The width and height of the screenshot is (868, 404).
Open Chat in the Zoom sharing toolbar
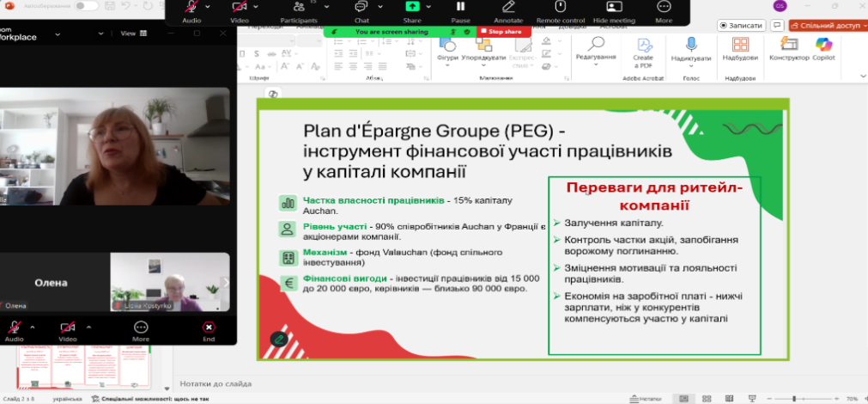(361, 12)
